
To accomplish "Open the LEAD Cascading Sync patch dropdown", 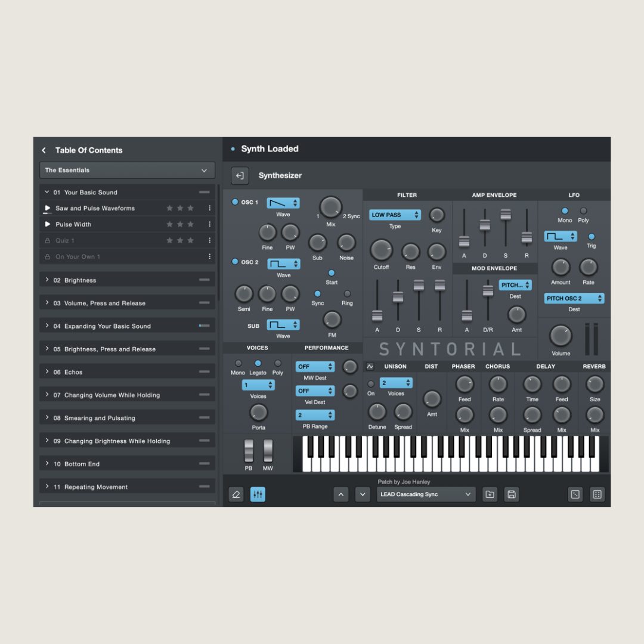I will pyautogui.click(x=426, y=494).
